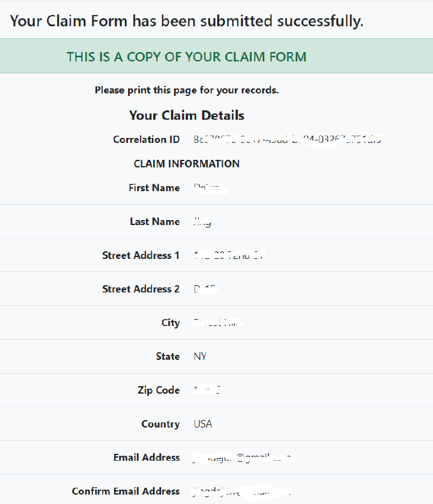Click the City label

point(171,323)
